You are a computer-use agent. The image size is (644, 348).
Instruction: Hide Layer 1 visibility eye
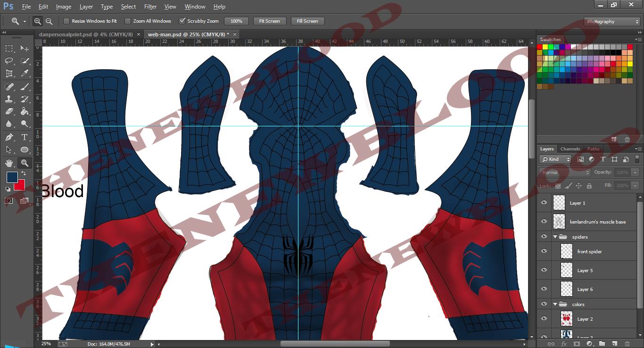pos(544,203)
